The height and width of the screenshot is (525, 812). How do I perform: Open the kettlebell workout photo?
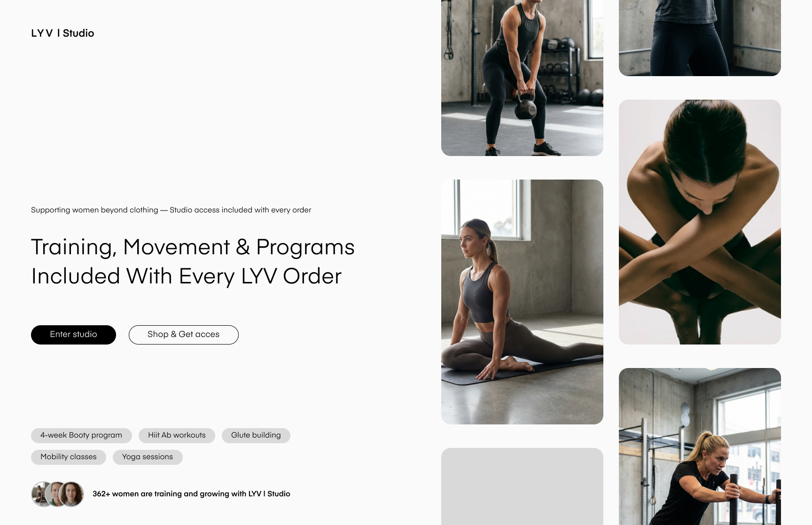point(522,78)
